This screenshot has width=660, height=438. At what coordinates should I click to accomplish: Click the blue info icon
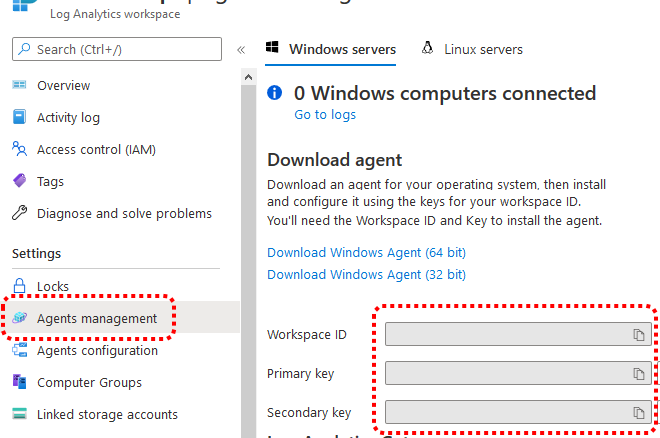pyautogui.click(x=274, y=92)
